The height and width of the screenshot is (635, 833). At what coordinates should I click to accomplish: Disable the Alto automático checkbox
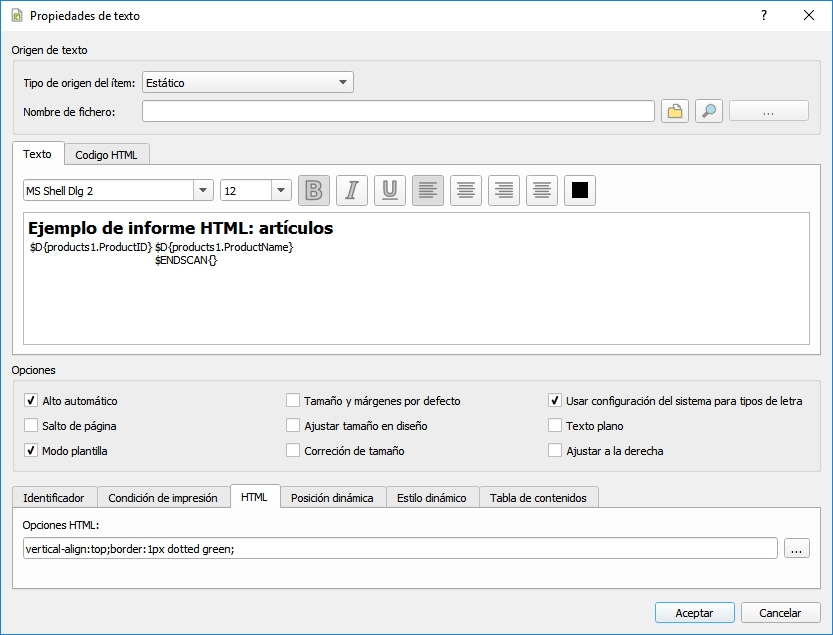tap(31, 400)
